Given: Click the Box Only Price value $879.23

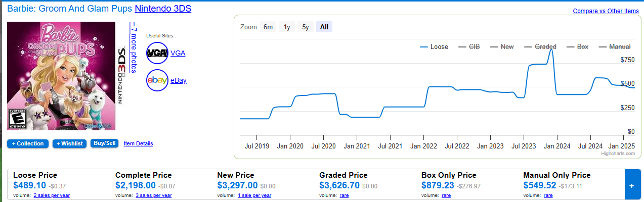Looking at the screenshot, I should 438,185.
